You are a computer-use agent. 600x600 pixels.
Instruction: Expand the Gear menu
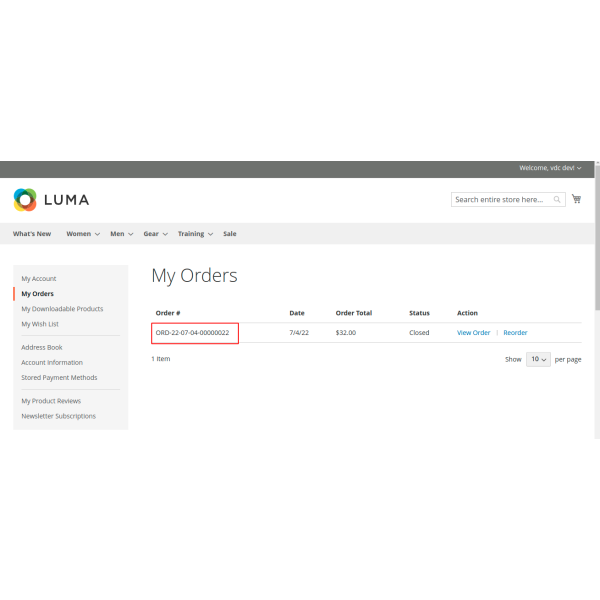(x=155, y=234)
